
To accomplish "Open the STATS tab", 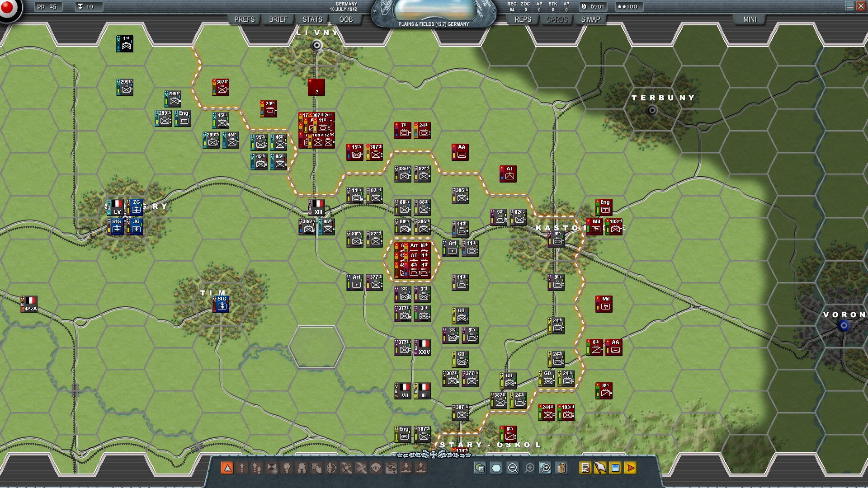I will [312, 19].
